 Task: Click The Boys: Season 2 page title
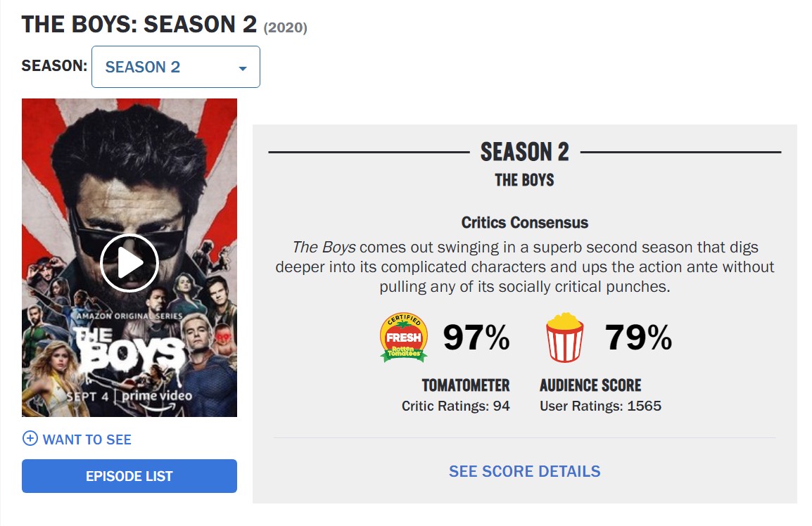pyautogui.click(x=139, y=25)
